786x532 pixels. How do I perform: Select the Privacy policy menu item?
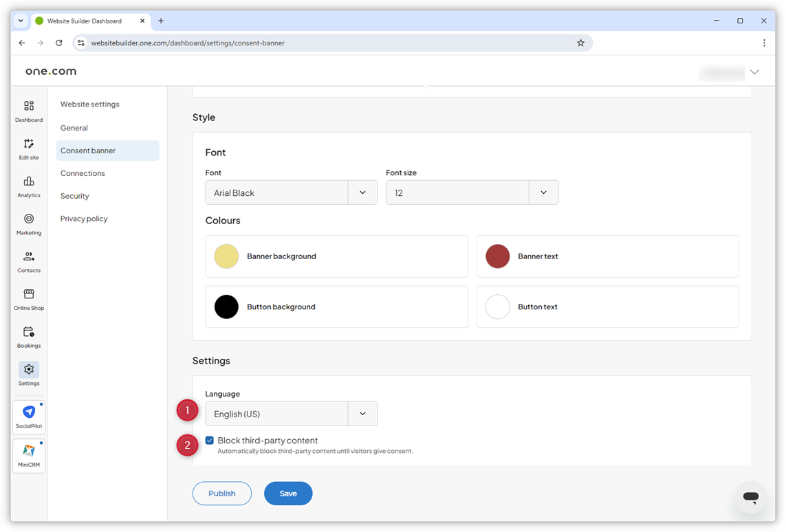[x=84, y=219]
